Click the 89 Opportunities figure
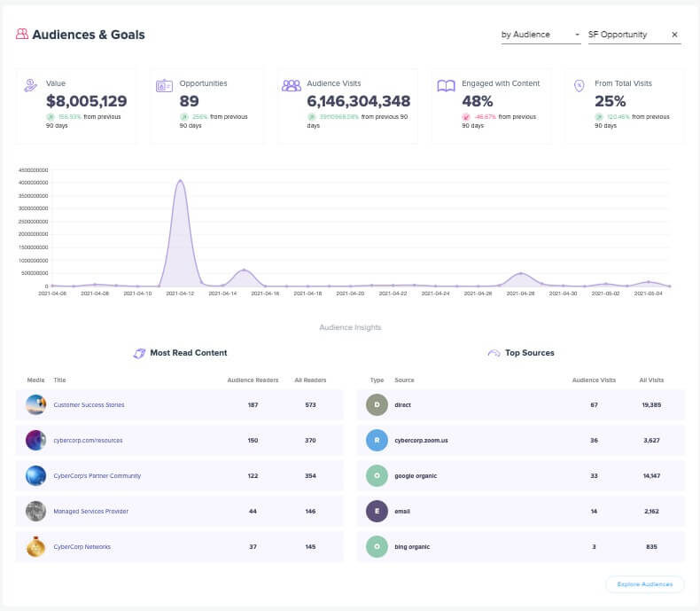Viewport: 700px width, 611px height. (190, 101)
